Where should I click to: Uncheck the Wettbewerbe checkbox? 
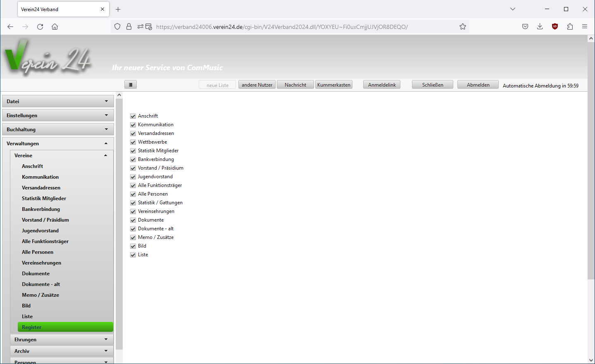(x=133, y=142)
